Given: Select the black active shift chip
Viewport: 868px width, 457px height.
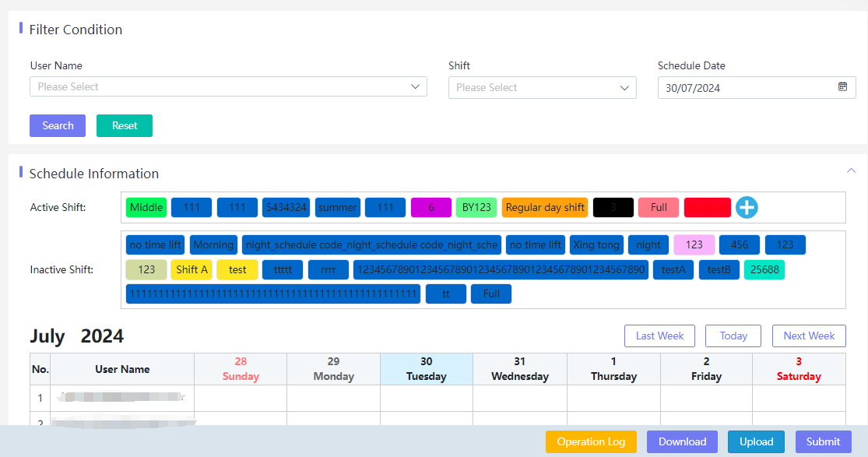Looking at the screenshot, I should (613, 207).
